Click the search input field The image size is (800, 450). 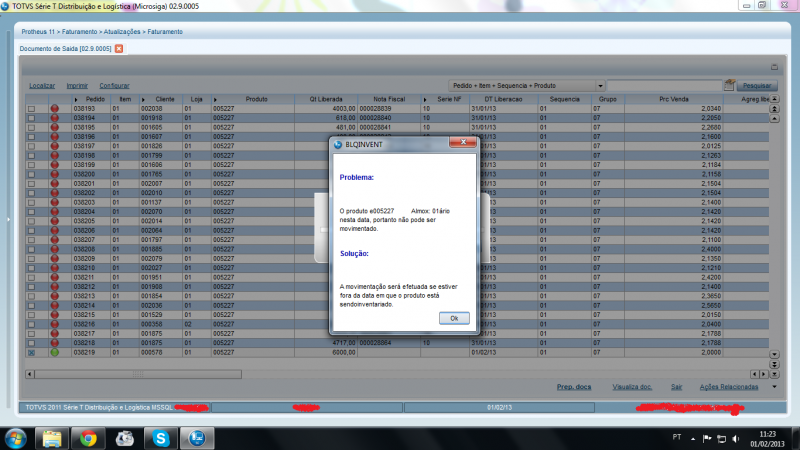pos(664,86)
